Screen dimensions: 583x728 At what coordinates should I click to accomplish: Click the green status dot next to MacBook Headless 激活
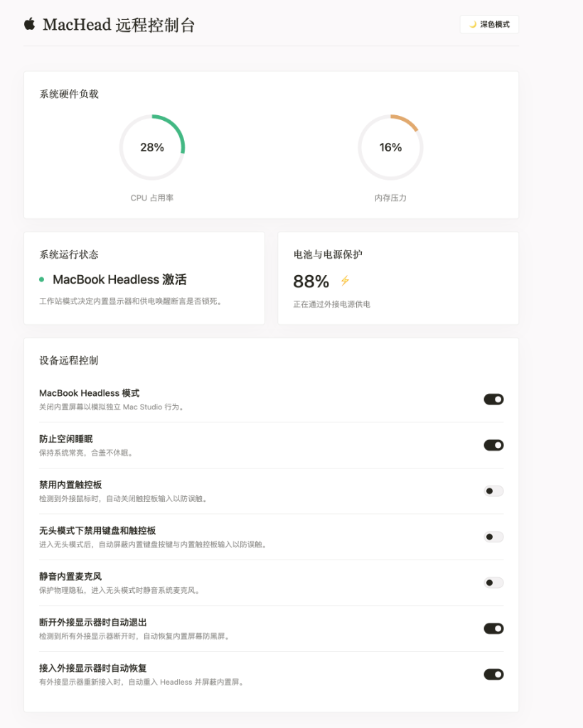(42, 279)
